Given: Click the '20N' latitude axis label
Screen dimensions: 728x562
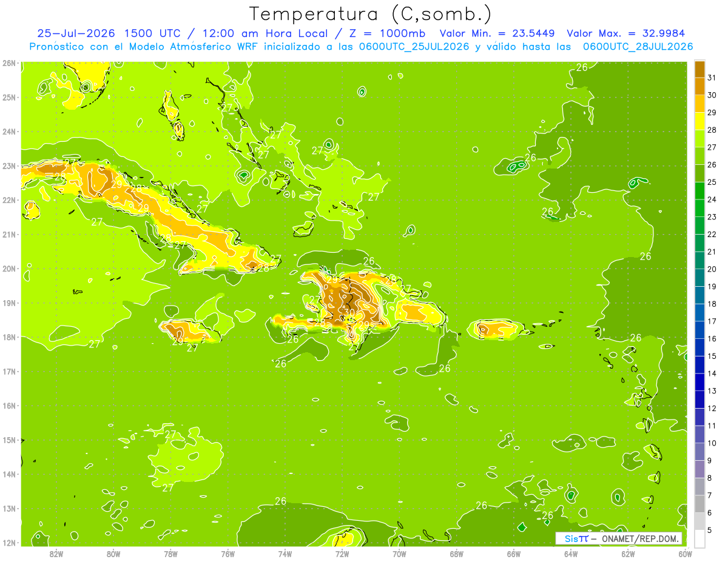Looking at the screenshot, I should [8, 269].
